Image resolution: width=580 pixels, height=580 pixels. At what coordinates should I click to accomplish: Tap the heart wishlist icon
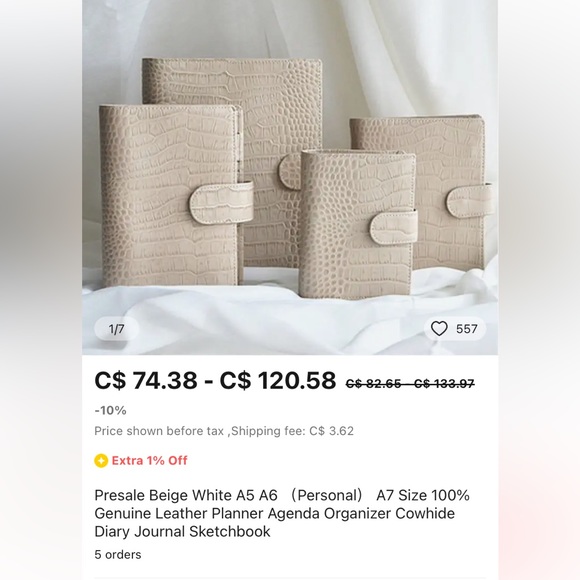(x=439, y=328)
